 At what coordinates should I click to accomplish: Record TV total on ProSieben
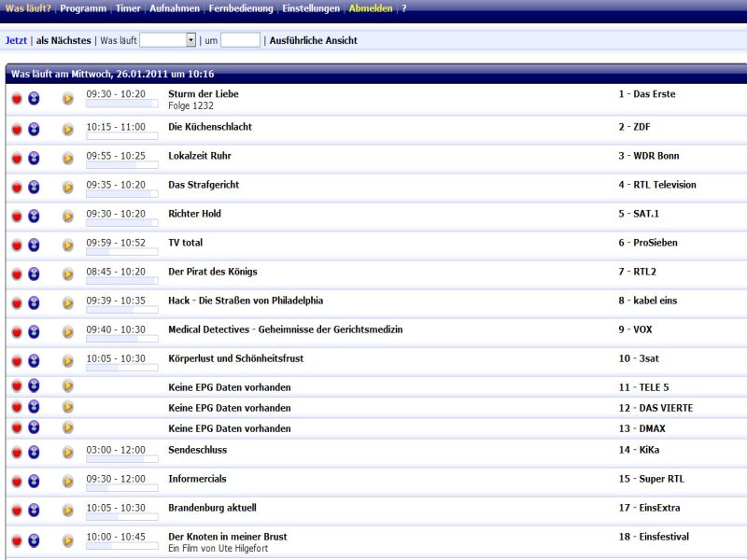tap(17, 245)
